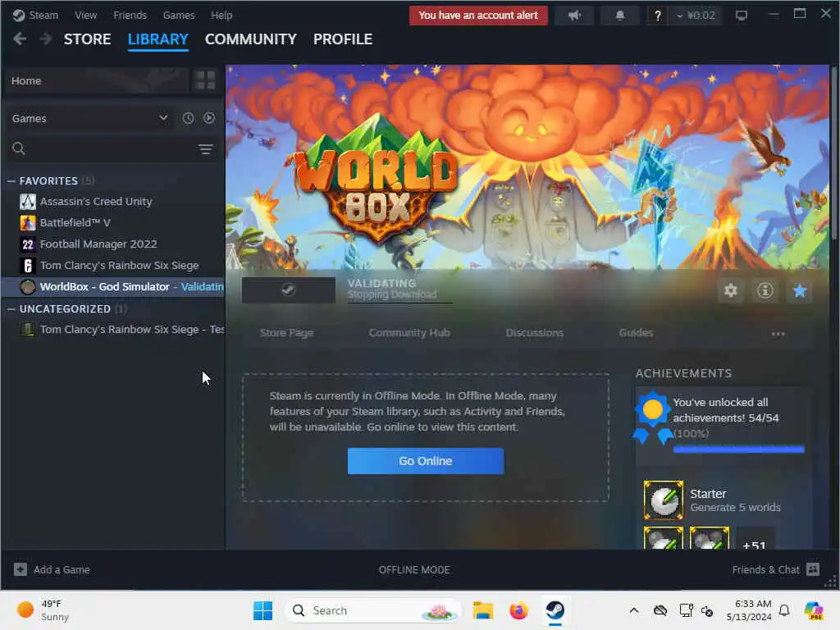Open the weather widget showing 49°F
Image resolution: width=840 pixels, height=630 pixels.
click(43, 610)
